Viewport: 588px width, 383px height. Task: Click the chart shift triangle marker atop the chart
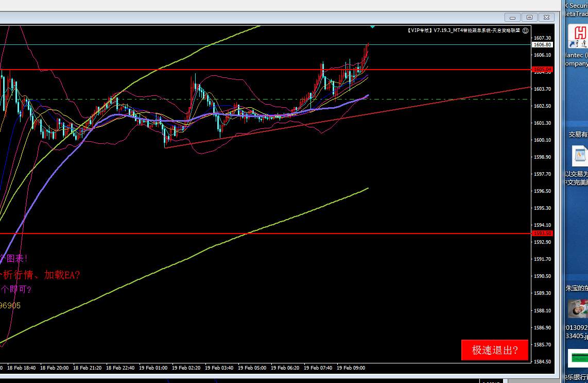pyautogui.click(x=372, y=27)
